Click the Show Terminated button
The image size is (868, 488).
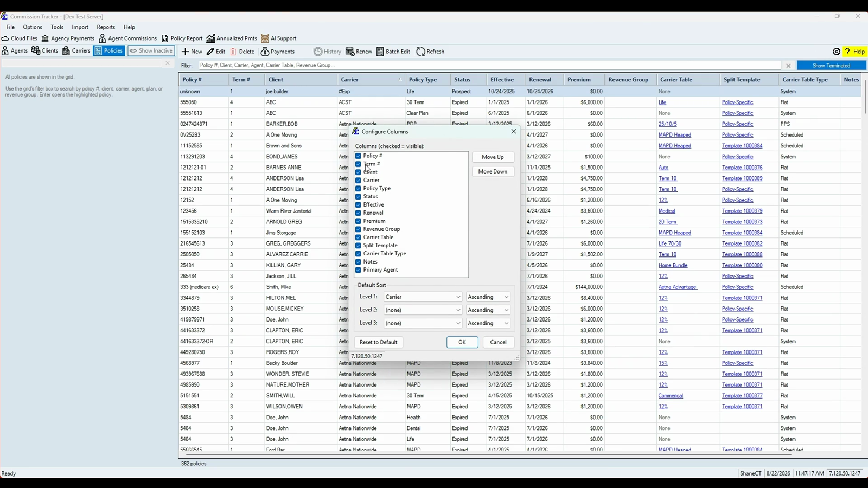click(831, 66)
